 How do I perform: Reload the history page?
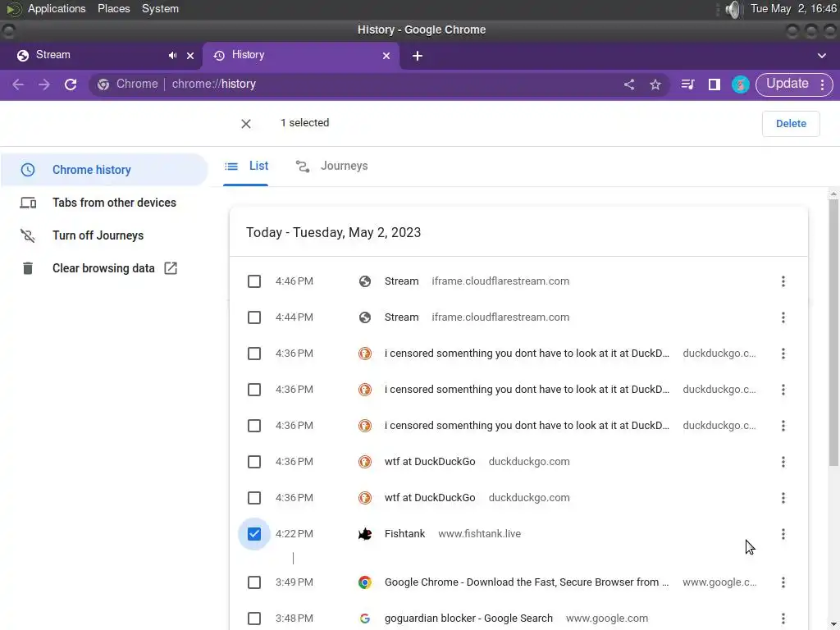[x=71, y=84]
